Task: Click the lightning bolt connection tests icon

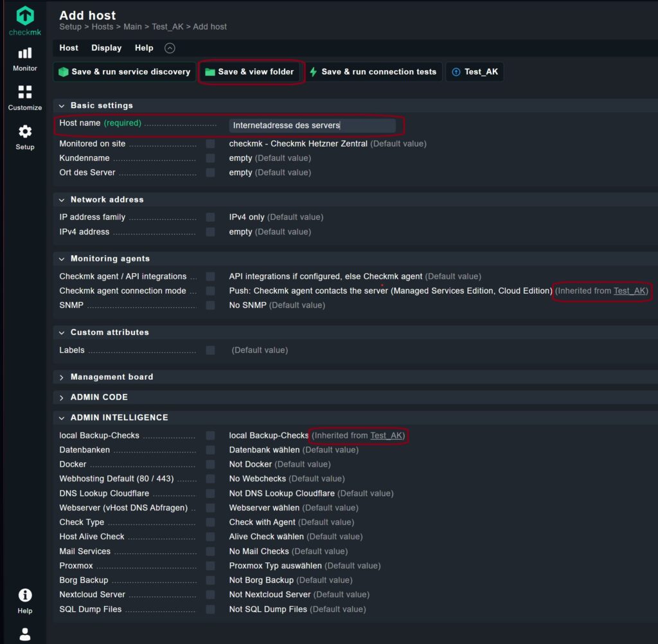Action: click(x=313, y=72)
